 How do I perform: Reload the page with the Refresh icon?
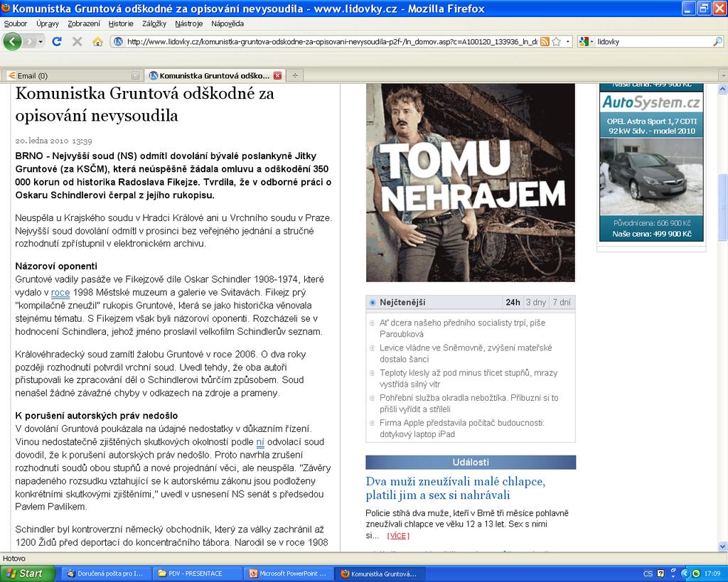point(57,42)
